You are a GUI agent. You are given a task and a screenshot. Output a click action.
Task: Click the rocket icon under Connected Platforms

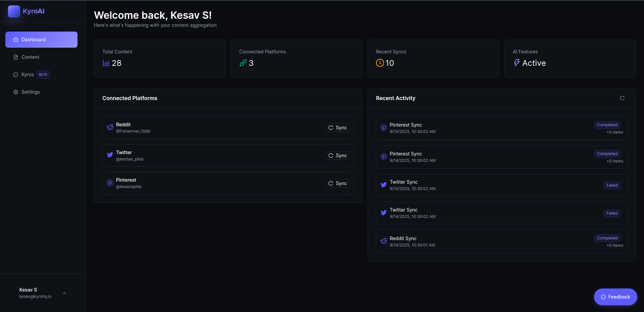(243, 63)
